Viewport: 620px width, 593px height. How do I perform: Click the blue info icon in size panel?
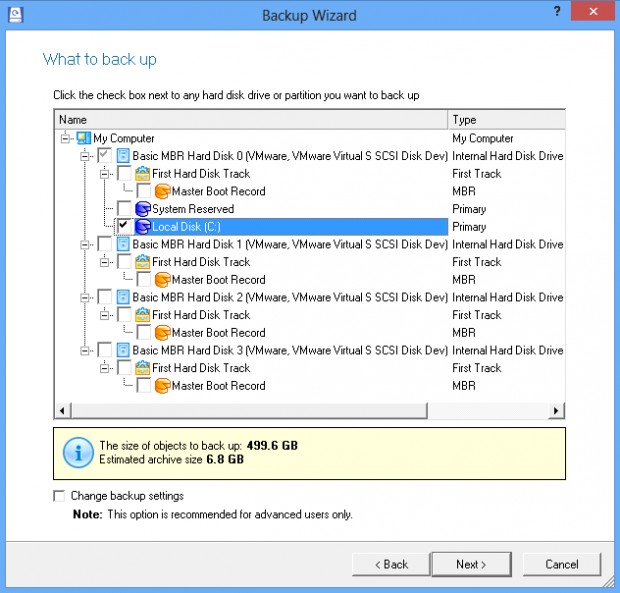(78, 453)
